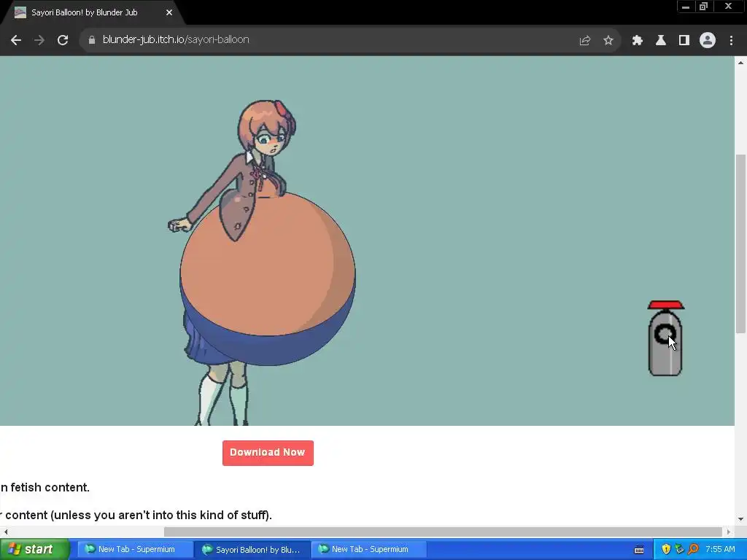Click the balloon character in the game
This screenshot has width=747, height=560.
tap(262, 262)
